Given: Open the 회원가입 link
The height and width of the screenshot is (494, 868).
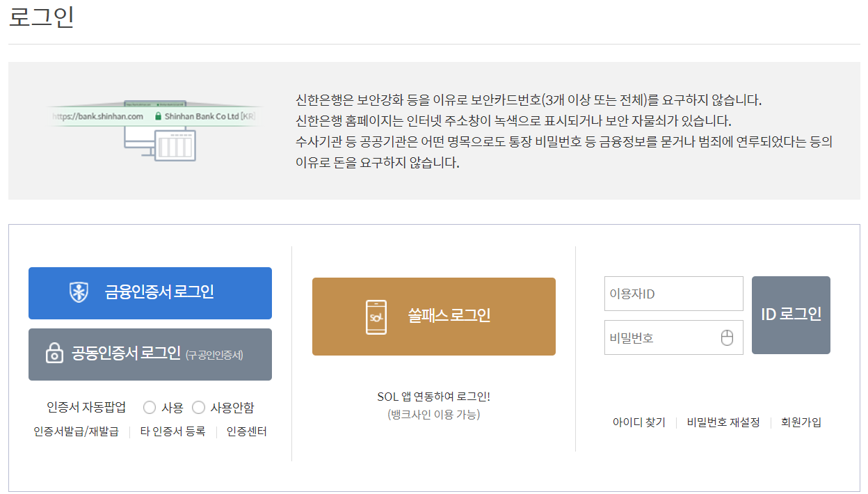Looking at the screenshot, I should point(801,422).
